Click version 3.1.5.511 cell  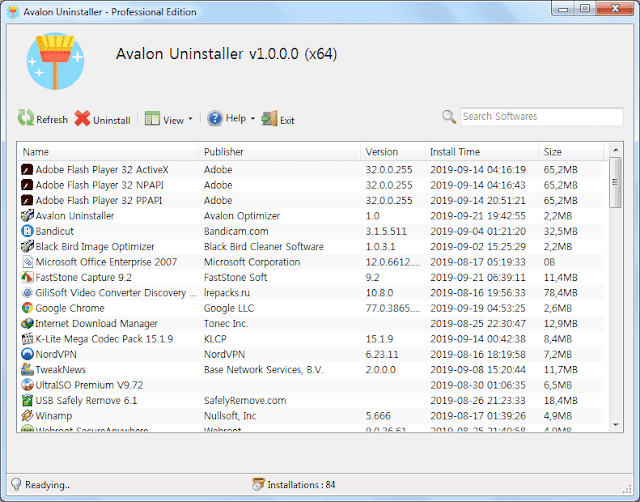pos(386,231)
